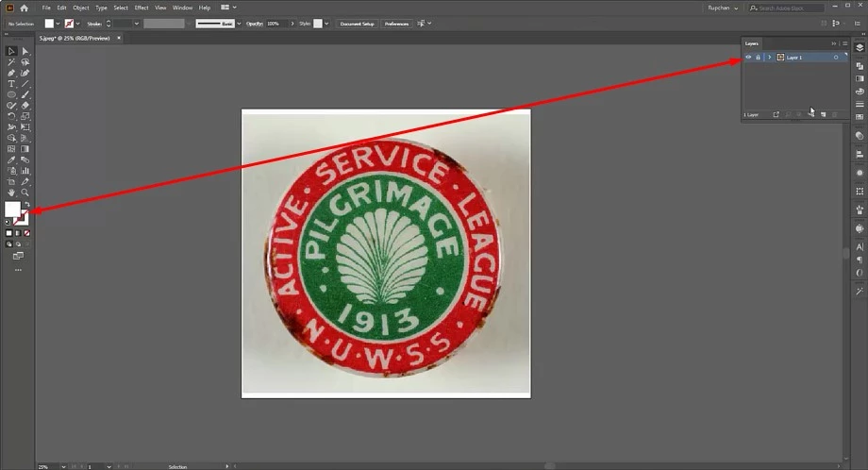Click Collect for Export icon
Viewport: 868px width, 470px height.
(x=776, y=114)
